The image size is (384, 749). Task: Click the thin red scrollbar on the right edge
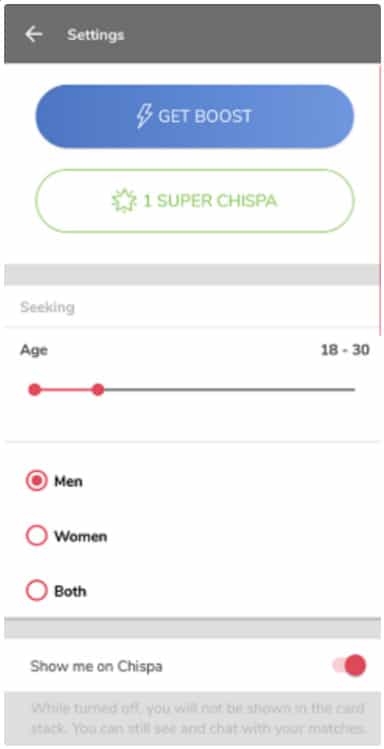pyautogui.click(x=381, y=201)
